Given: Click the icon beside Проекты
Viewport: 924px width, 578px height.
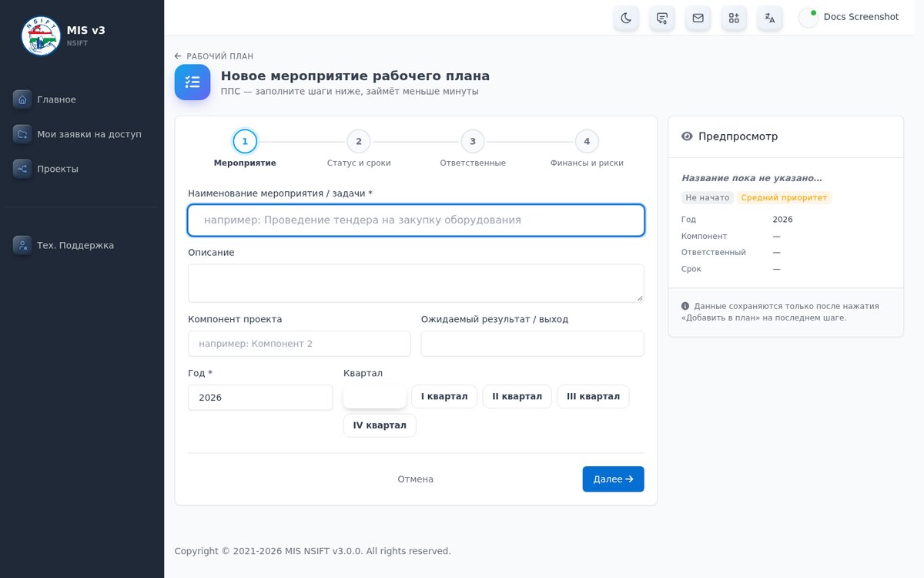Looking at the screenshot, I should [22, 169].
